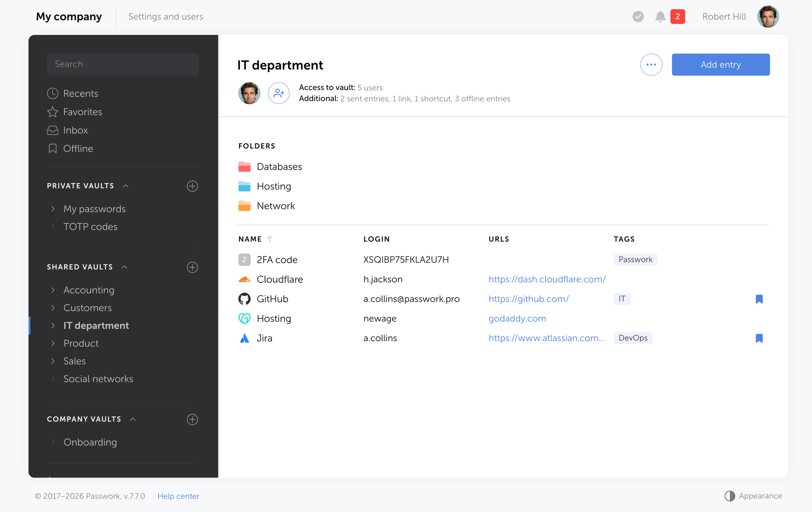Screen dimensions: 812x512
Task: Click the gray checkmark status icon
Action: (638, 17)
